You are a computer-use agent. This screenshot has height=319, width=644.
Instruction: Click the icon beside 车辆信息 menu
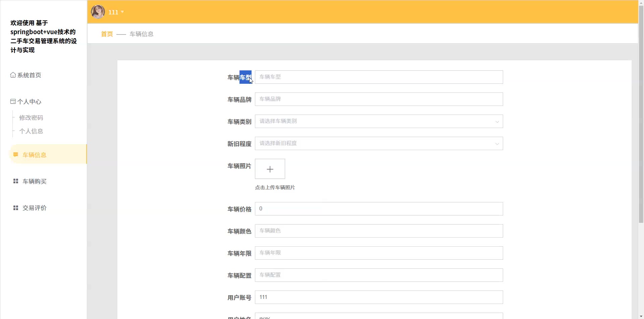click(x=16, y=154)
